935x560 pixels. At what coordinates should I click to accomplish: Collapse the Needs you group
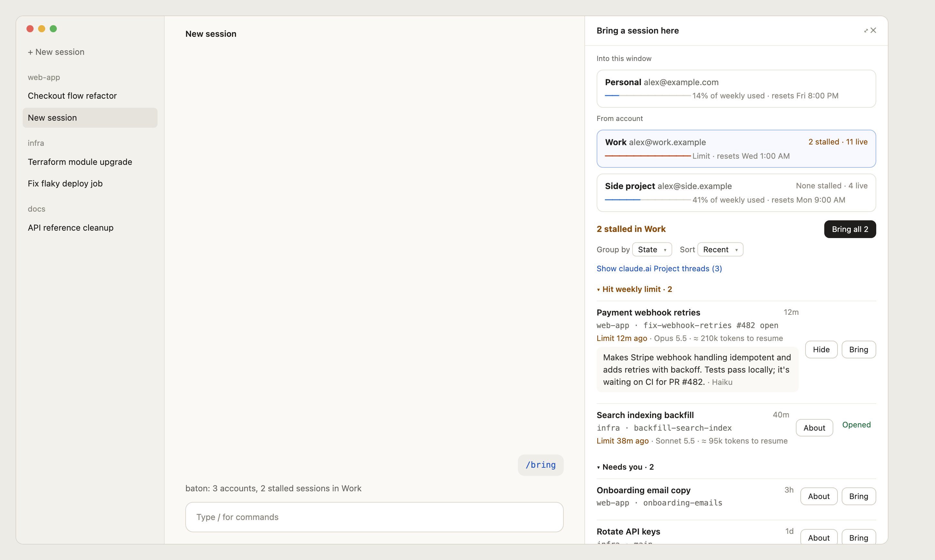coord(625,467)
